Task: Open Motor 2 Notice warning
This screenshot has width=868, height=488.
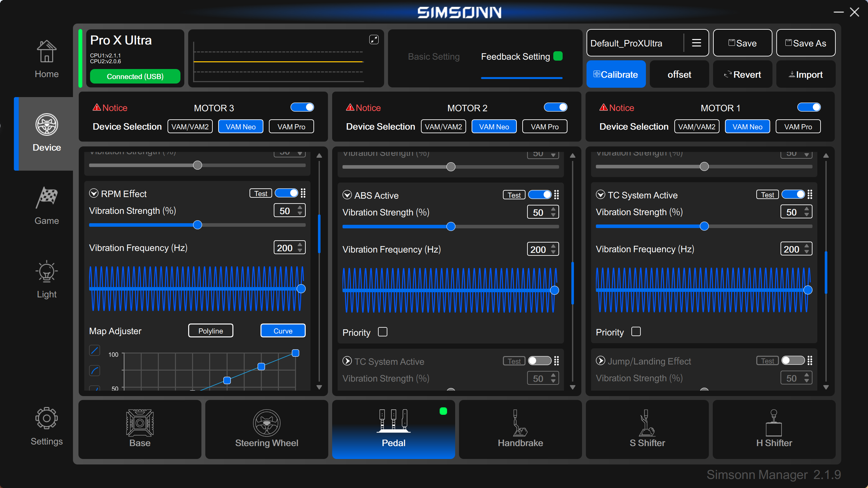Action: pos(363,108)
